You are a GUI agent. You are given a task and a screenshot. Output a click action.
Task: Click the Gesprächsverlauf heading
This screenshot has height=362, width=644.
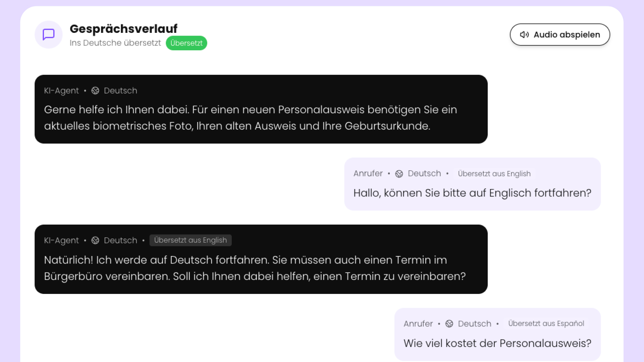point(123,28)
